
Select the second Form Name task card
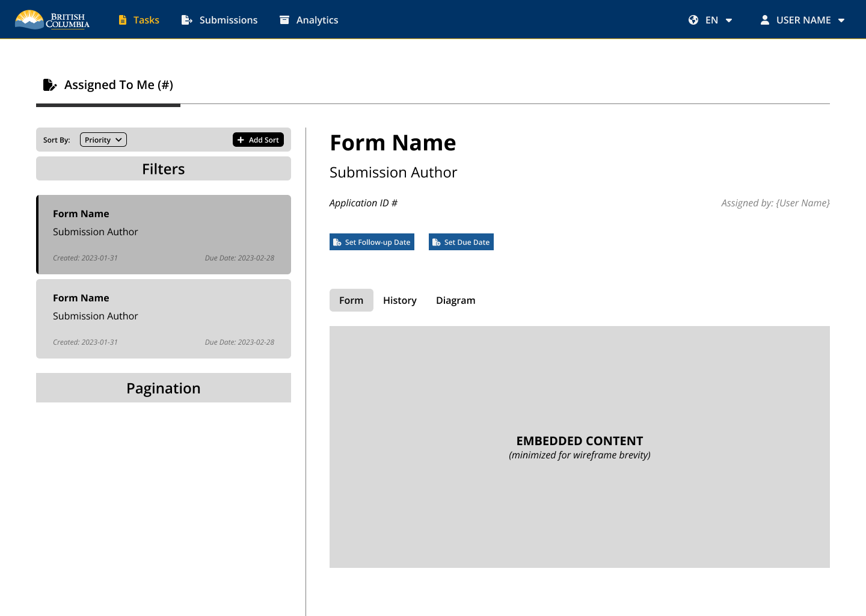(x=164, y=319)
